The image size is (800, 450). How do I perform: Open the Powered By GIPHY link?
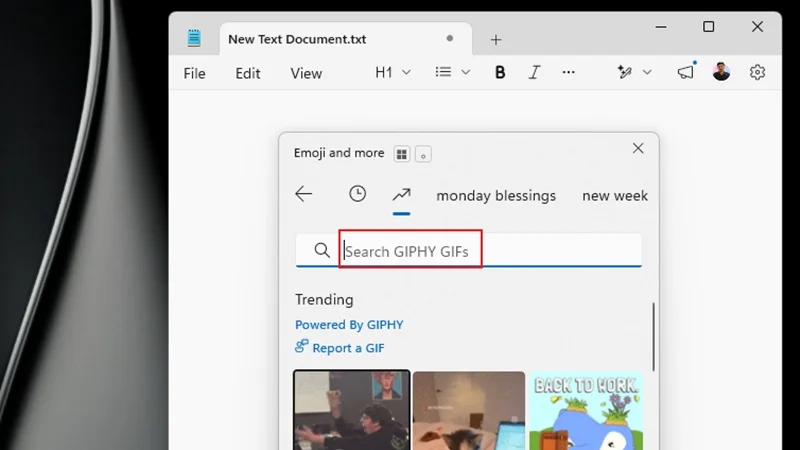pos(349,325)
